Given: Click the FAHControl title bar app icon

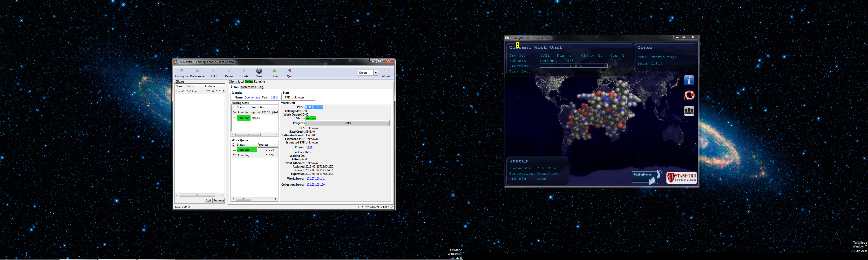Looking at the screenshot, I should point(175,62).
